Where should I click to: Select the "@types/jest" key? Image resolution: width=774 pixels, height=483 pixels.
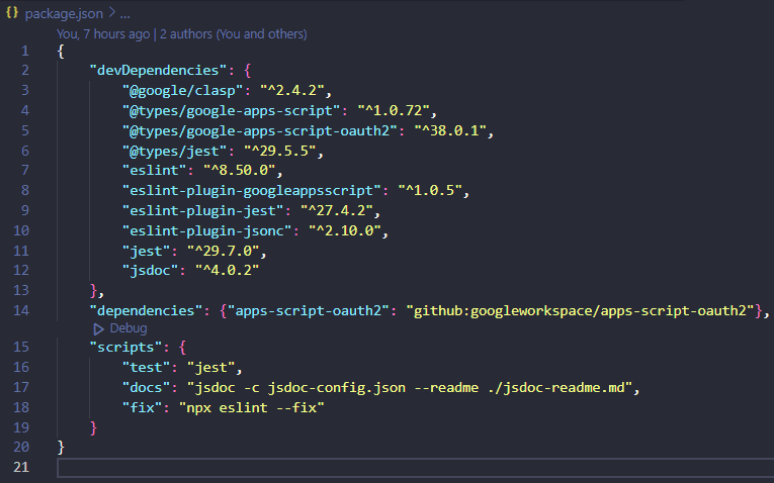pyautogui.click(x=174, y=151)
